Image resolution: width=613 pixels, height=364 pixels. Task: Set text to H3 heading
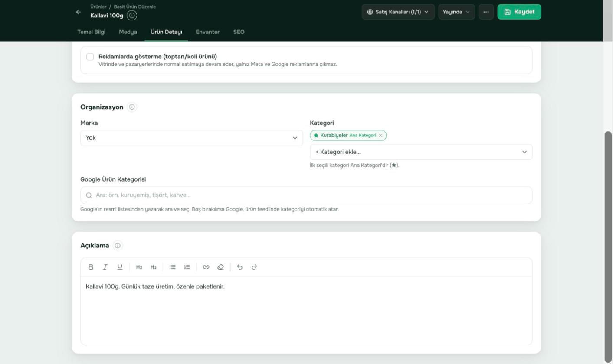[153, 267]
